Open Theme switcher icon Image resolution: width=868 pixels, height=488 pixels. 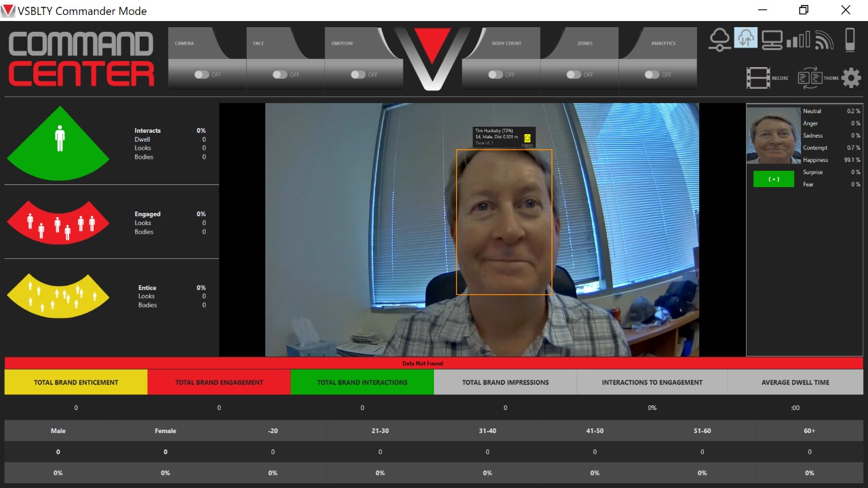tap(810, 78)
